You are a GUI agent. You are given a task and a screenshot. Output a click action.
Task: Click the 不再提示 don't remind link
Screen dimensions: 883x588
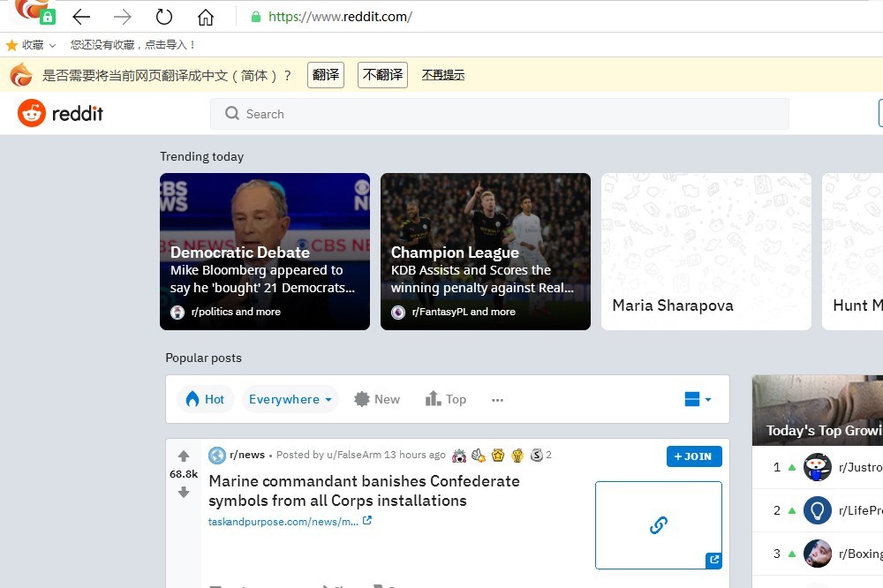click(x=442, y=75)
